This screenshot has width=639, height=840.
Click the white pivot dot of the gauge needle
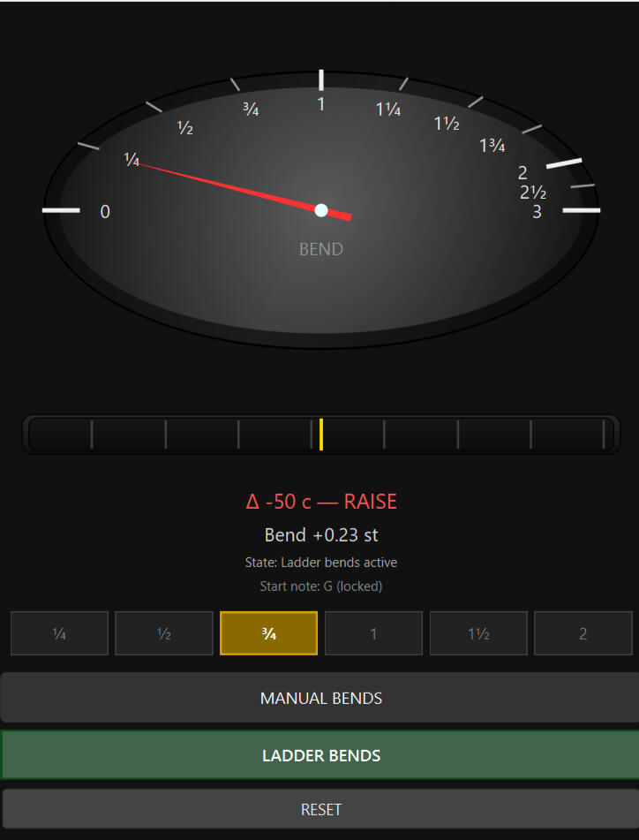tap(321, 210)
